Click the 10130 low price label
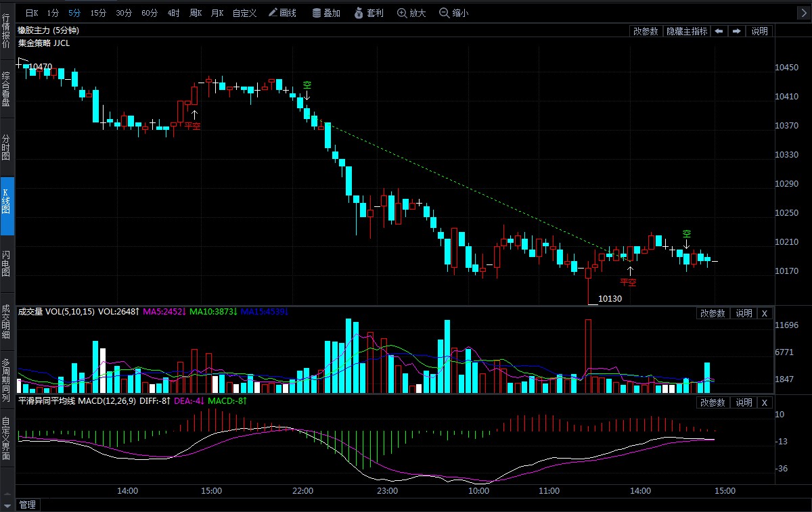This screenshot has height=512, width=812. pos(610,298)
